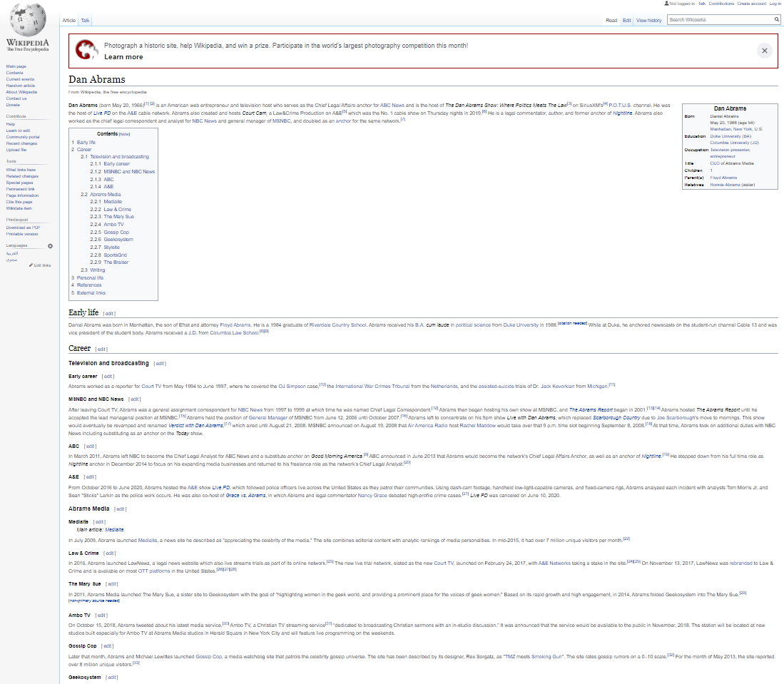
Task: Click the photo competition banner logo
Action: pos(86,50)
